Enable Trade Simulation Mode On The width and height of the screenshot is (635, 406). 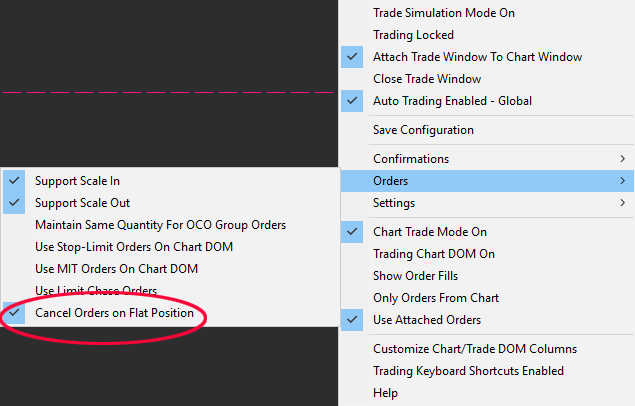click(x=443, y=13)
